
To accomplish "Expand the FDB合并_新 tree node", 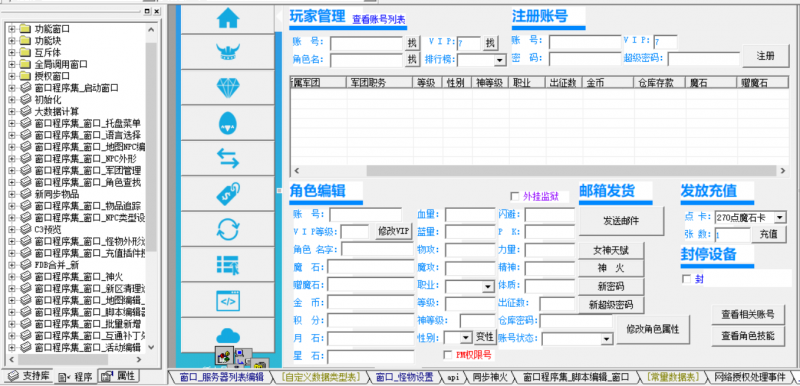I will tap(12, 265).
